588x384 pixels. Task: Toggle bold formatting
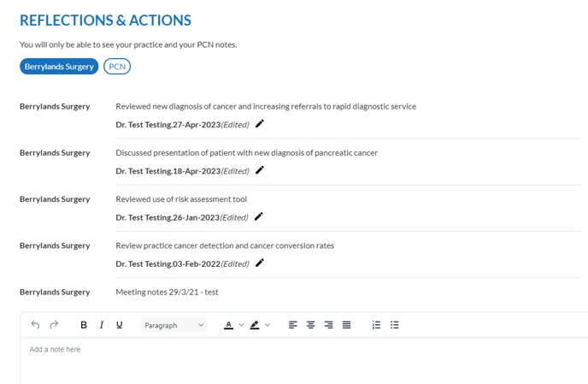pos(84,325)
